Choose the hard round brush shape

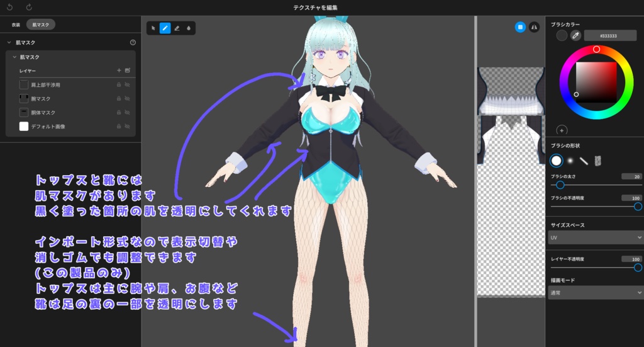point(556,161)
